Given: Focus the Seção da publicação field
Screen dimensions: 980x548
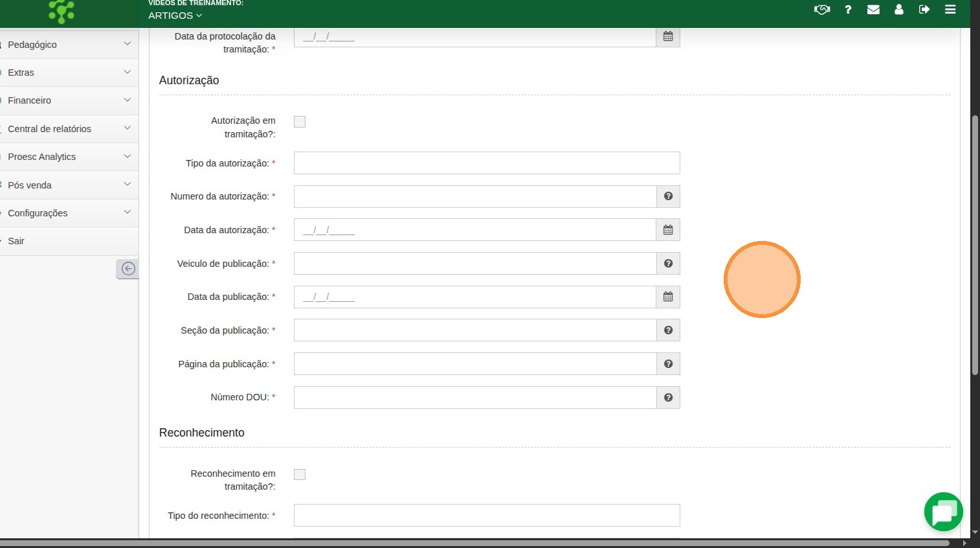Looking at the screenshot, I should coord(475,330).
